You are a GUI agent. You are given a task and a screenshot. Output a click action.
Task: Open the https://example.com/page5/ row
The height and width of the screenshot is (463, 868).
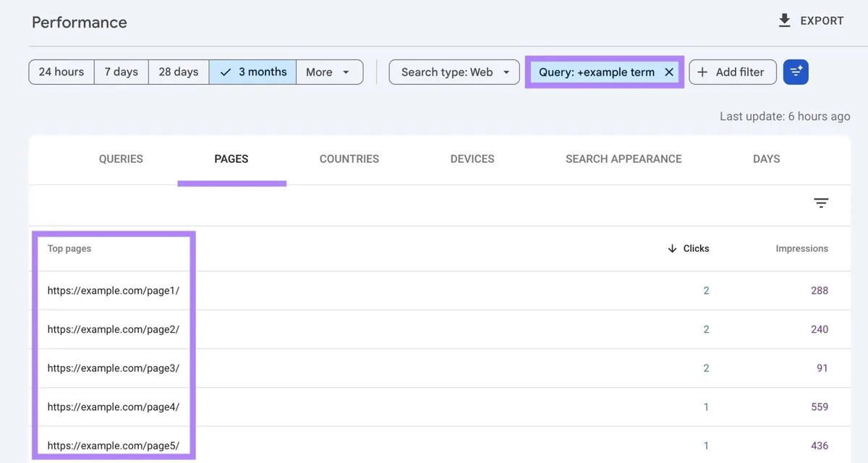[440, 445]
